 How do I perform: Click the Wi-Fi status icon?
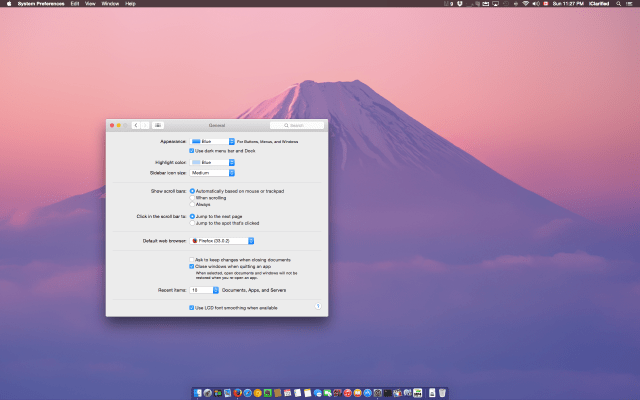[x=526, y=4]
